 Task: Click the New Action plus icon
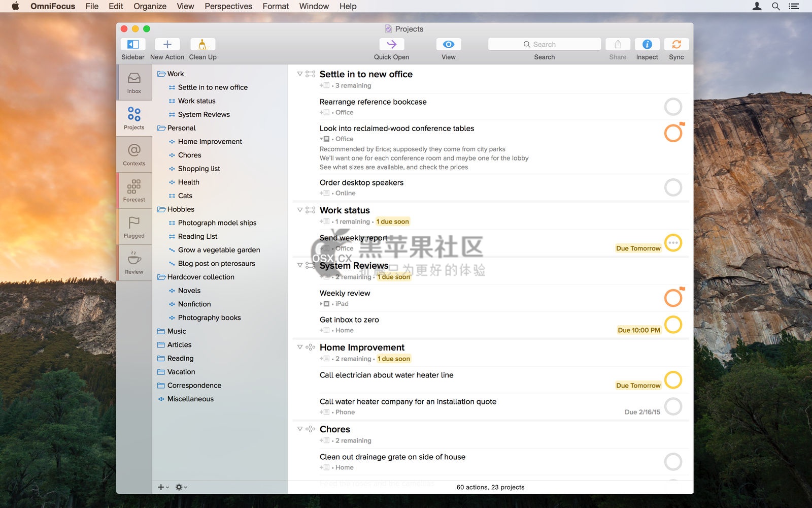pyautogui.click(x=167, y=44)
